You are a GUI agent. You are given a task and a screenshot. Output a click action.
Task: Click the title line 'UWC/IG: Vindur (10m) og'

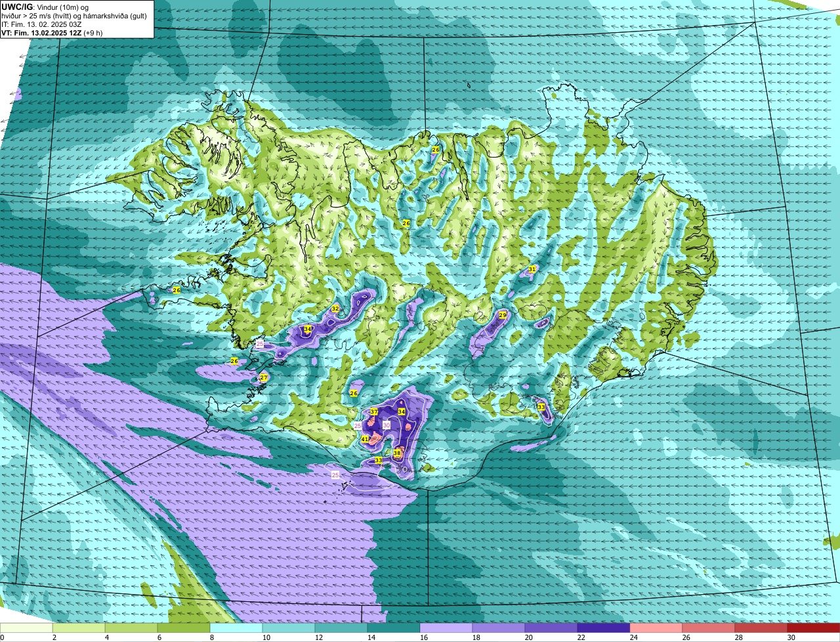pos(45,7)
